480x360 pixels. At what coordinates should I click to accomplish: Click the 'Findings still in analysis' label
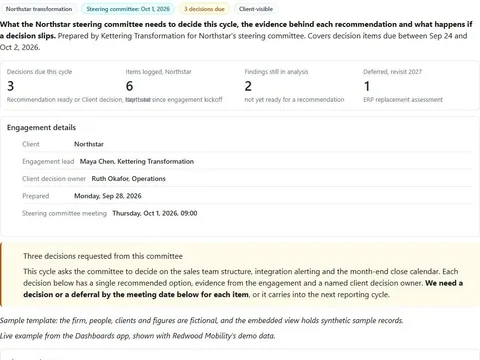(276, 72)
